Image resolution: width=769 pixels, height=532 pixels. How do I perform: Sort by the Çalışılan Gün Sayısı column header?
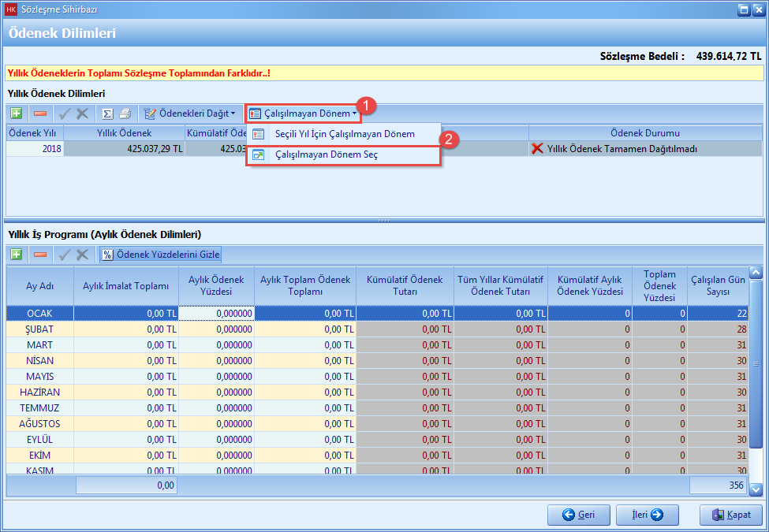click(717, 285)
